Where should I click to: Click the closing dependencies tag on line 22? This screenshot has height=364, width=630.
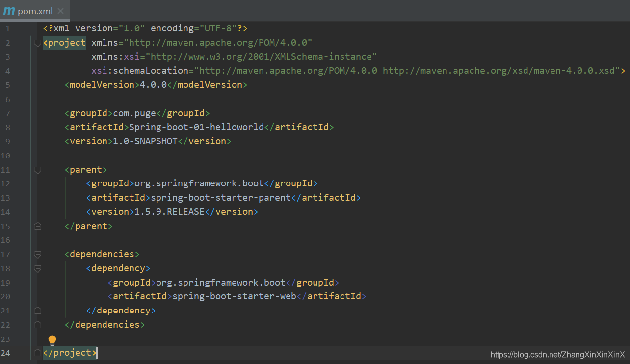[105, 325]
